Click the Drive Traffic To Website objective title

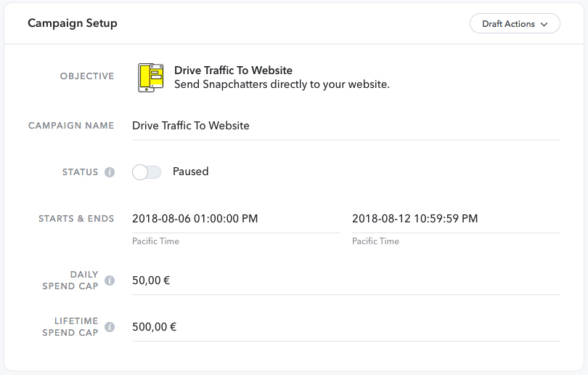(x=233, y=70)
